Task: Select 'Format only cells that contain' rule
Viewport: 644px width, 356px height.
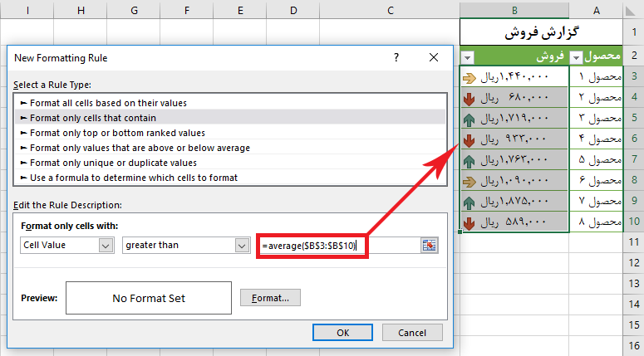Action: click(230, 118)
